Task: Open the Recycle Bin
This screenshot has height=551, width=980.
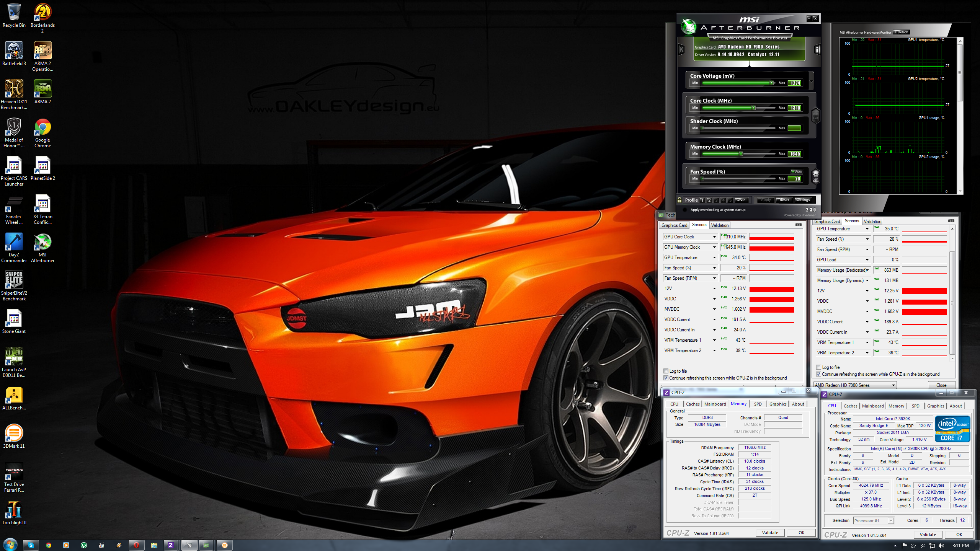Action: [x=14, y=15]
